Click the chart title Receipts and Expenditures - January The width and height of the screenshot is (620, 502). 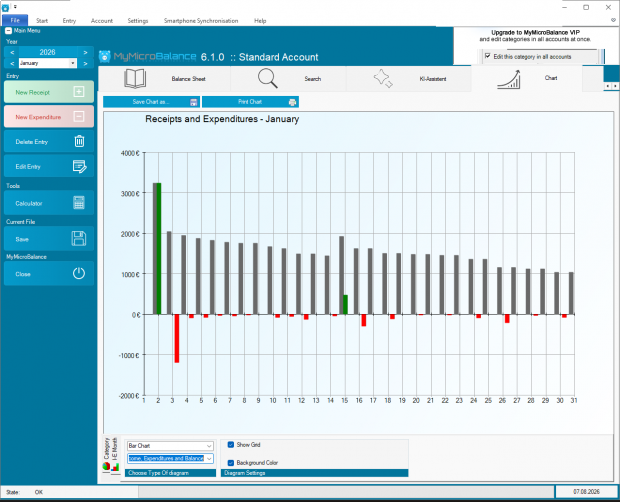(222, 119)
